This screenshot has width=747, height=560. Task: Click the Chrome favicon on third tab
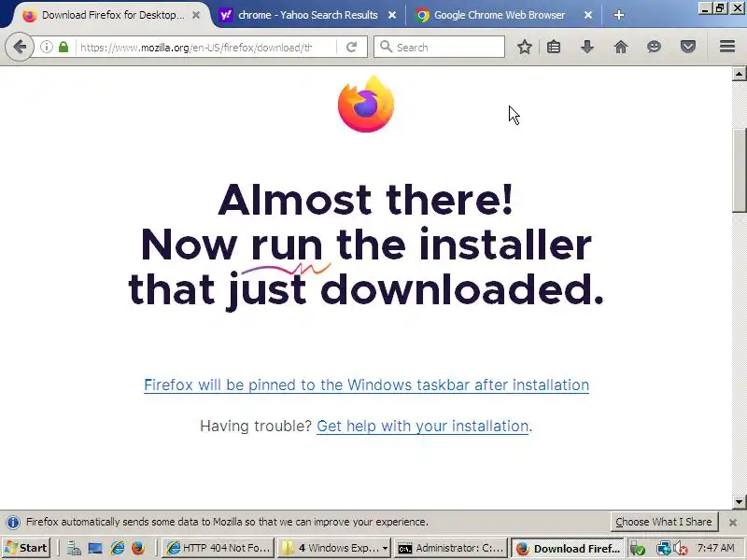[422, 15]
